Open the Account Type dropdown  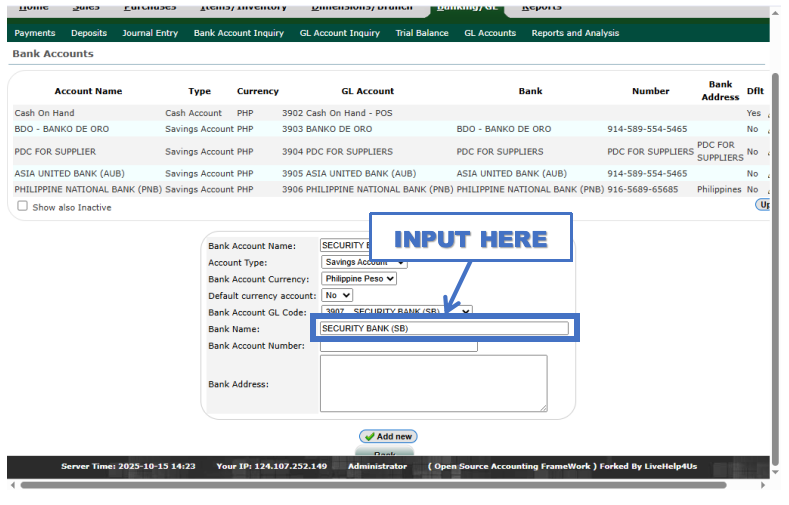click(x=364, y=262)
